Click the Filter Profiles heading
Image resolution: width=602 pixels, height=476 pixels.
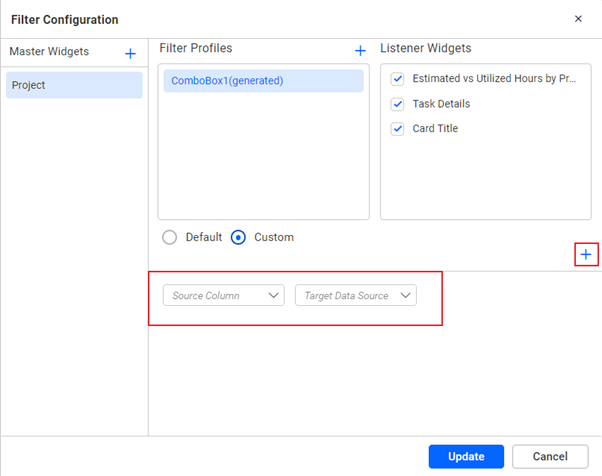pos(196,48)
